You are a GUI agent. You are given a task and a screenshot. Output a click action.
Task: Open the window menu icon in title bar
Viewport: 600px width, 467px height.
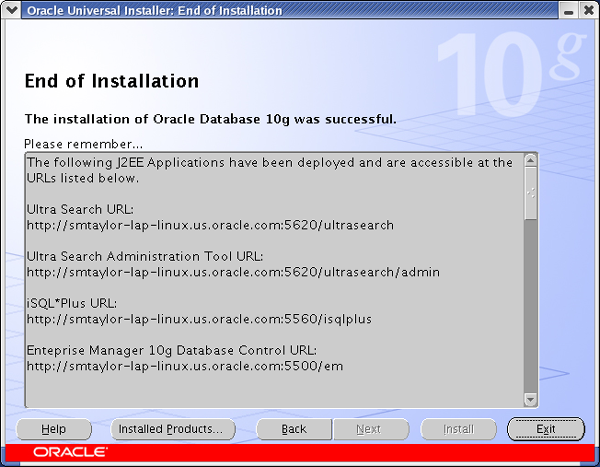[11, 11]
